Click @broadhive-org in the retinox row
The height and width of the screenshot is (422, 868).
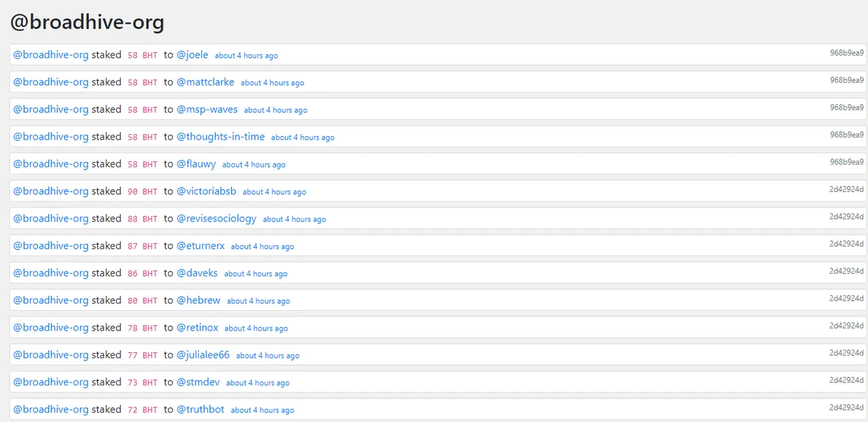coord(51,327)
